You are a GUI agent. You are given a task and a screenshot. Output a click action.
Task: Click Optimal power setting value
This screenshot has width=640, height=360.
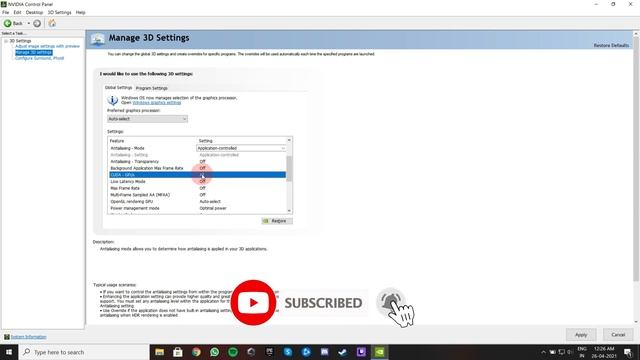[x=213, y=208]
